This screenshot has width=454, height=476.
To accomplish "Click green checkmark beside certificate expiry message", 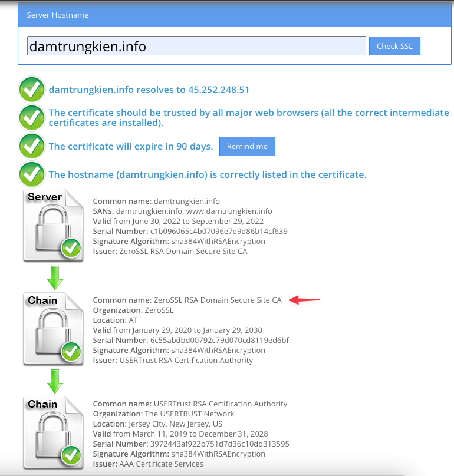I will tap(32, 146).
